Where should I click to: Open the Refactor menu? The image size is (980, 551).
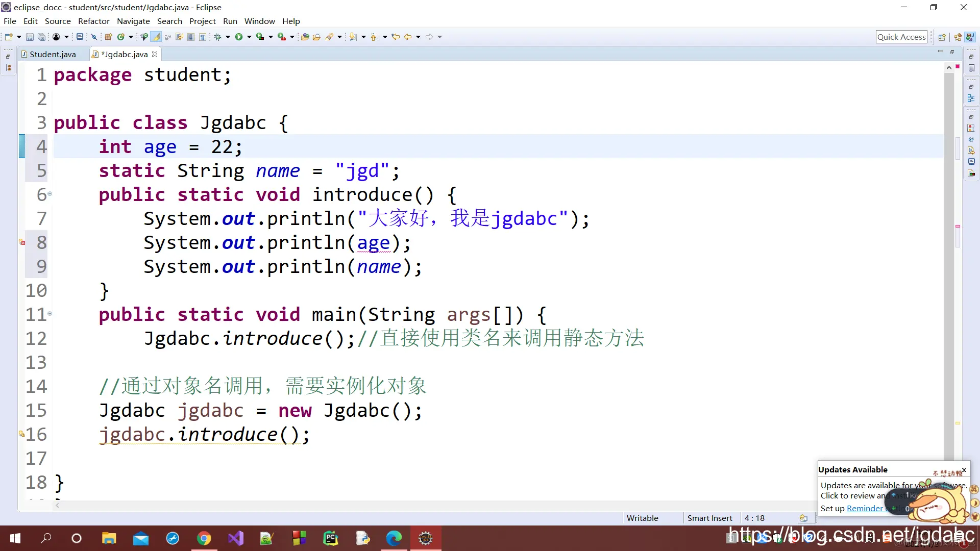click(x=93, y=21)
